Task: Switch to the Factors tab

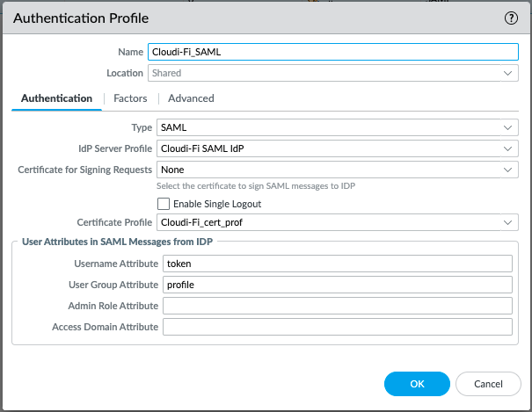Action: click(x=130, y=98)
